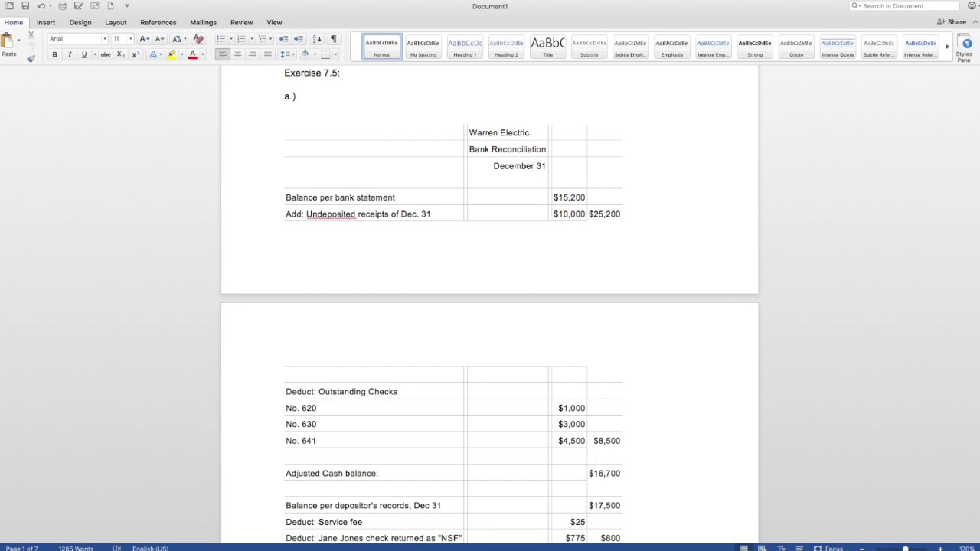Click the Text Effects outlined A icon
This screenshot has width=980, height=551.
[x=153, y=55]
